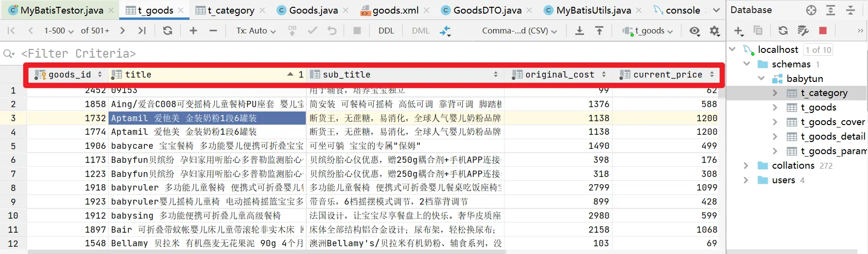Jump to last page of rows

(x=142, y=31)
